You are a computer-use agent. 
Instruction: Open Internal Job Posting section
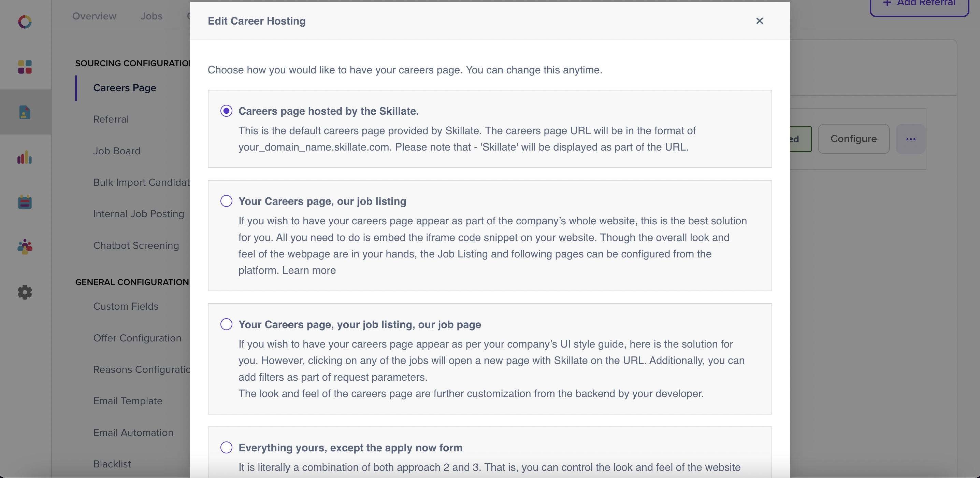point(139,214)
